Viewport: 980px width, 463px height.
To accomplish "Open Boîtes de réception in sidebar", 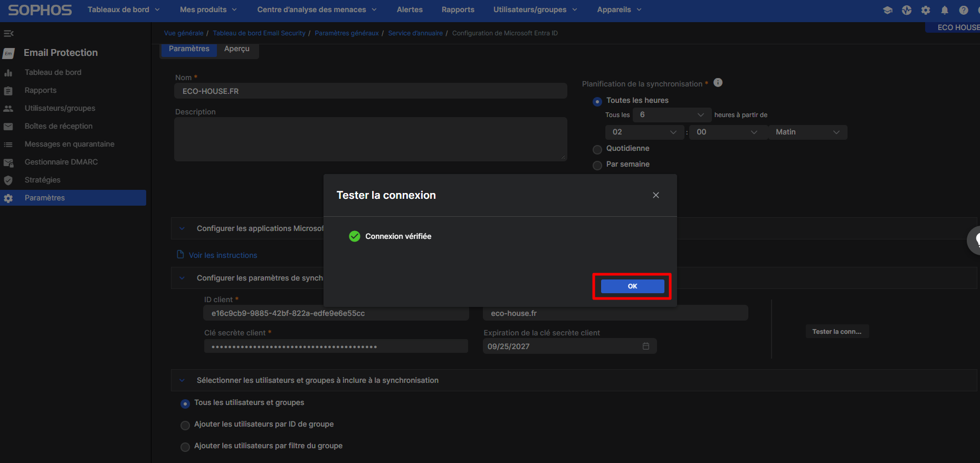I will click(x=59, y=126).
